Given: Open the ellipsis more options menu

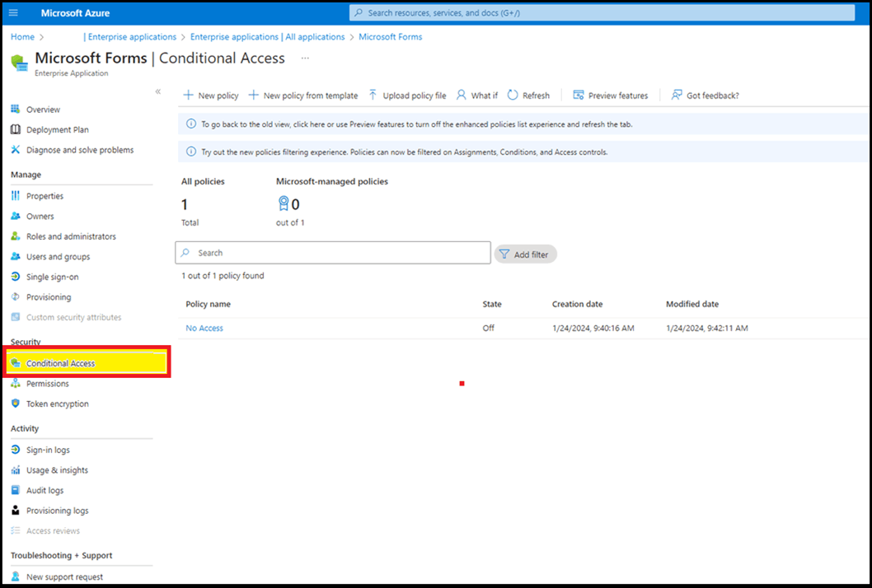Looking at the screenshot, I should click(x=305, y=58).
